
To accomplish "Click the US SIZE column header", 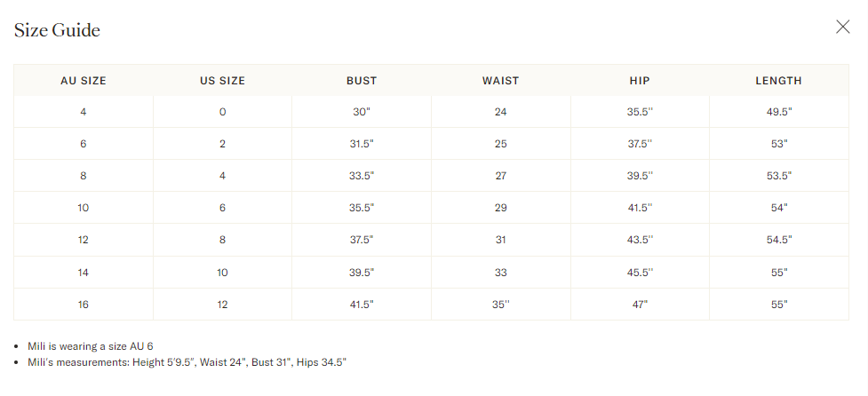I will [x=222, y=81].
